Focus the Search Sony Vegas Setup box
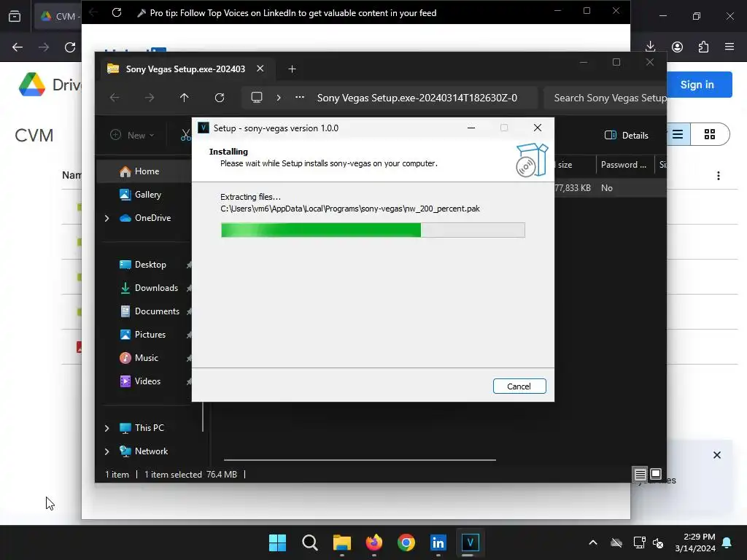The height and width of the screenshot is (560, 747). point(605,98)
